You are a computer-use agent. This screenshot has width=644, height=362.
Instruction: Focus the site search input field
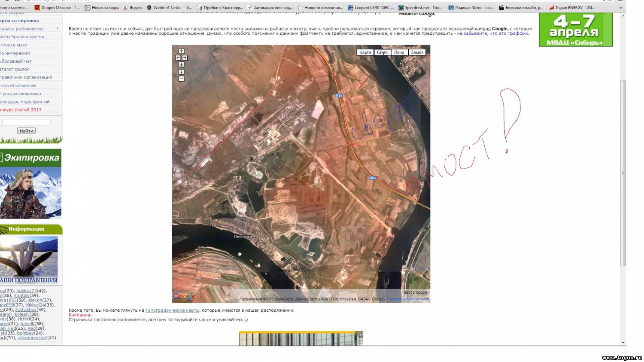click(26, 122)
